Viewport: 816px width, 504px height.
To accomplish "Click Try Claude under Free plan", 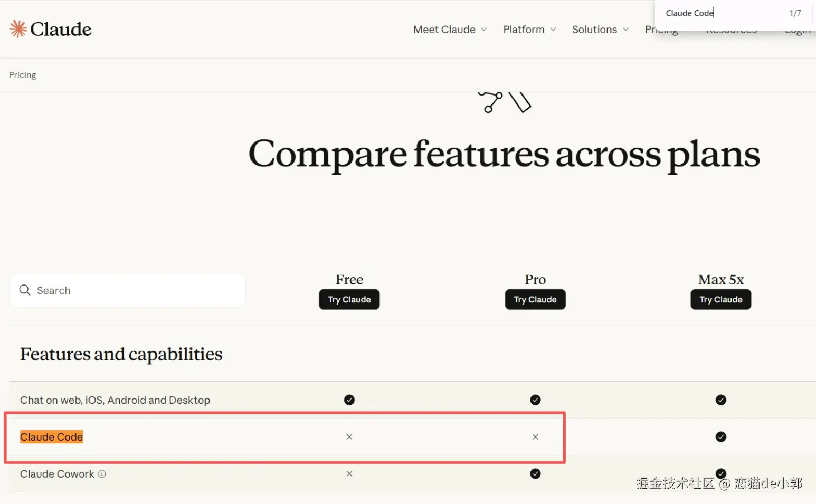I will click(349, 300).
